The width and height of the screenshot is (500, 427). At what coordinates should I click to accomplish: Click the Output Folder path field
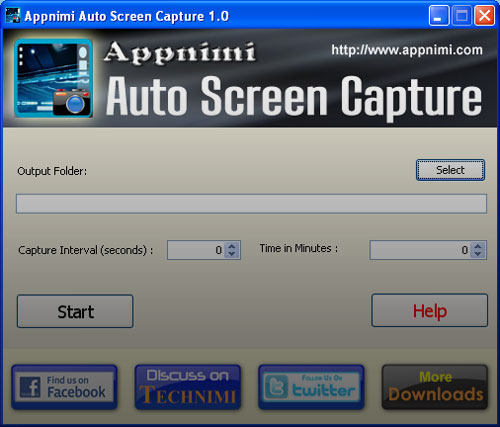pos(251,204)
